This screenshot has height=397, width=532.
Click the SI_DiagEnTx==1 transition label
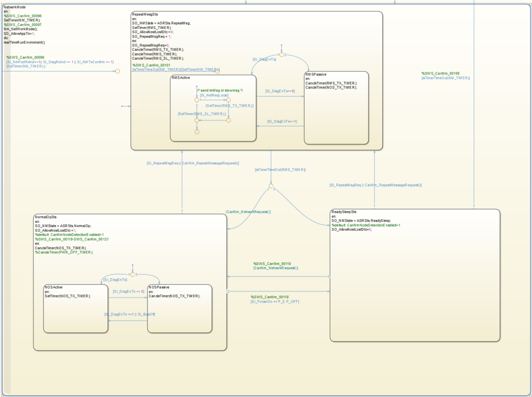click(282, 121)
